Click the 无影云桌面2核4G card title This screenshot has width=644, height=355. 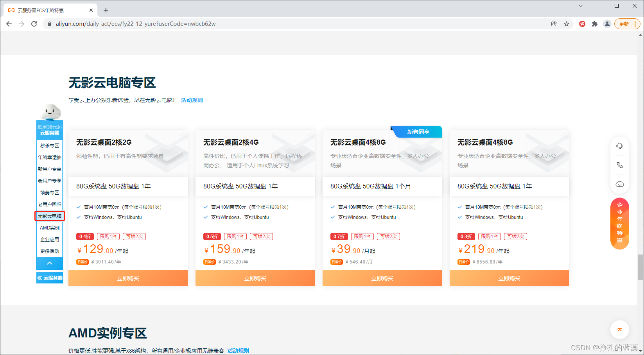[231, 142]
